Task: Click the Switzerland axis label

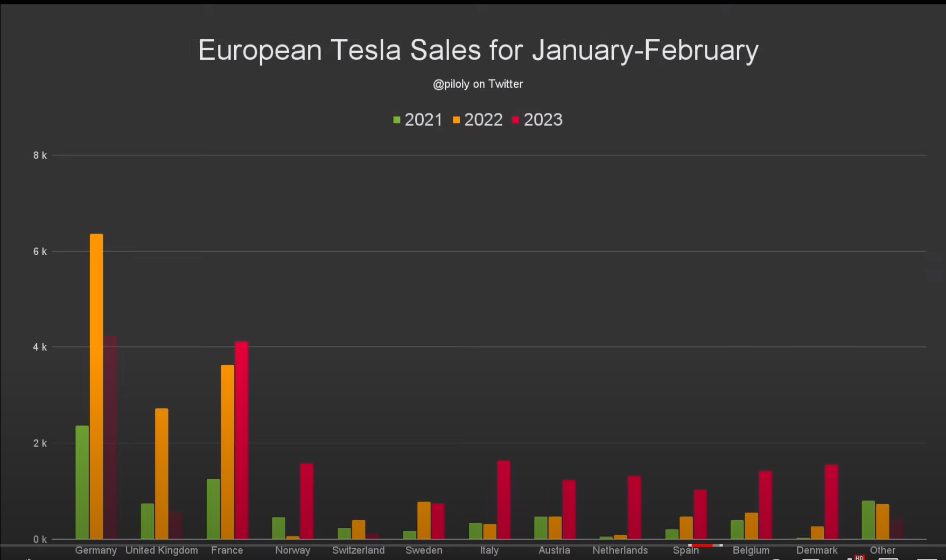Action: [x=358, y=550]
